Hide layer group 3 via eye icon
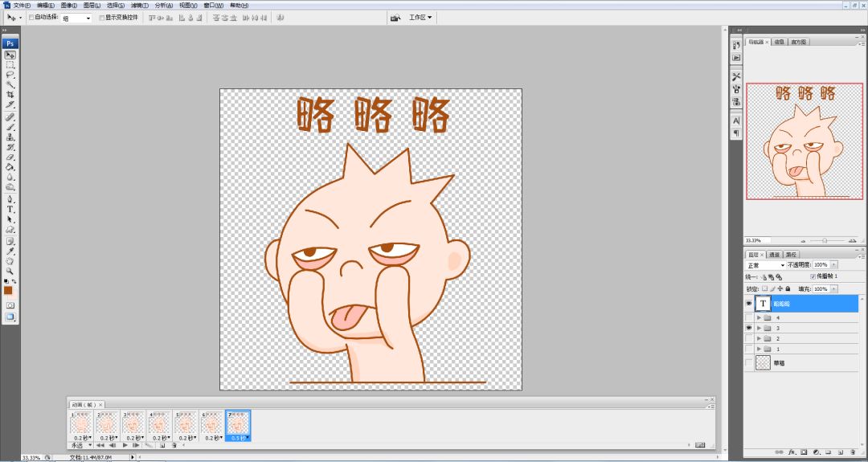The height and width of the screenshot is (462, 868). point(749,328)
